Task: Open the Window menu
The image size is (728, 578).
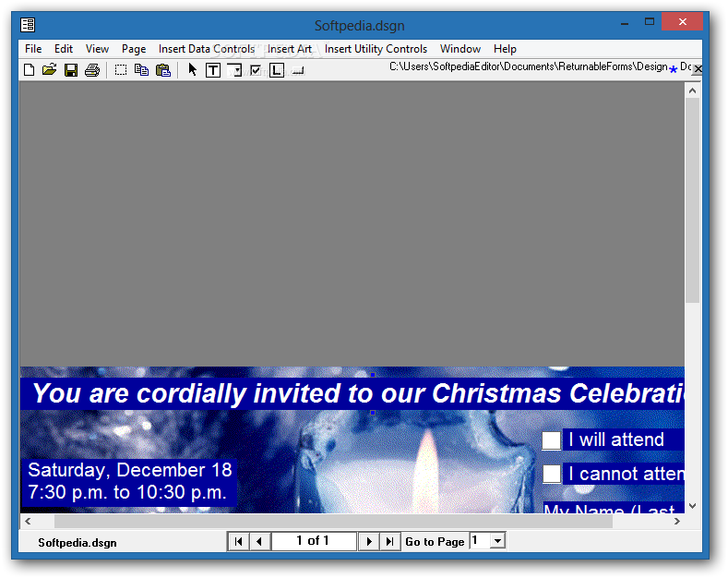Action: pyautogui.click(x=460, y=49)
